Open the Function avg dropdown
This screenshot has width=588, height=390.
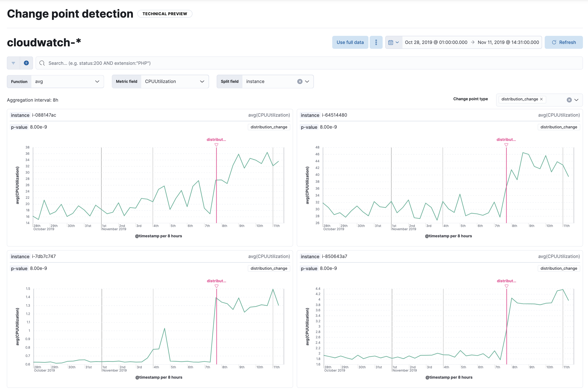67,81
